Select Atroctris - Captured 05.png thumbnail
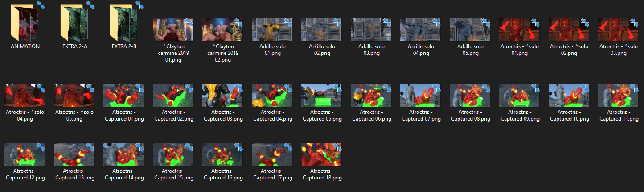 (x=321, y=95)
